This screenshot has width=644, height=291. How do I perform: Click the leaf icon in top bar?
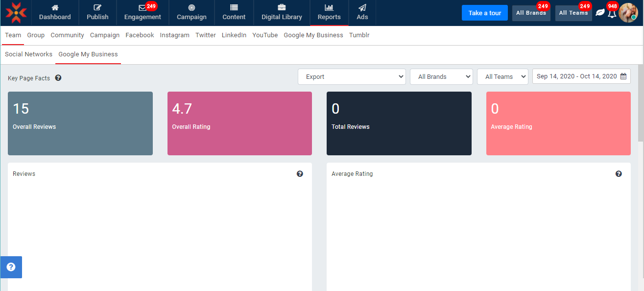600,13
